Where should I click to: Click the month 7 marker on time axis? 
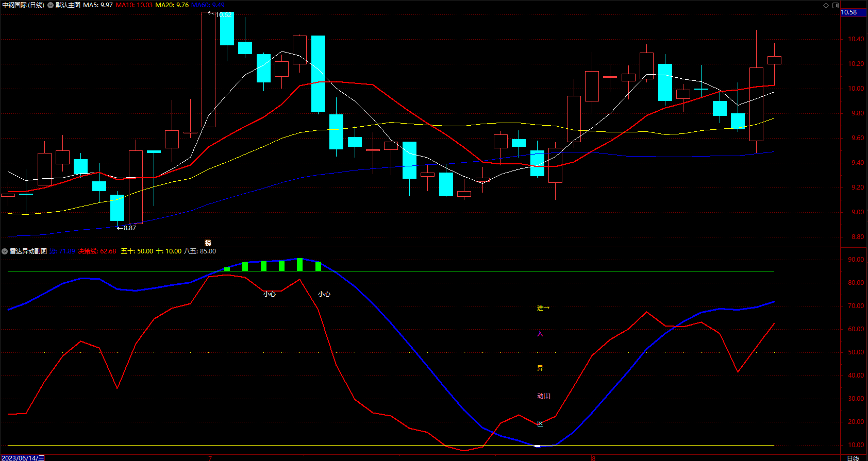click(210, 458)
